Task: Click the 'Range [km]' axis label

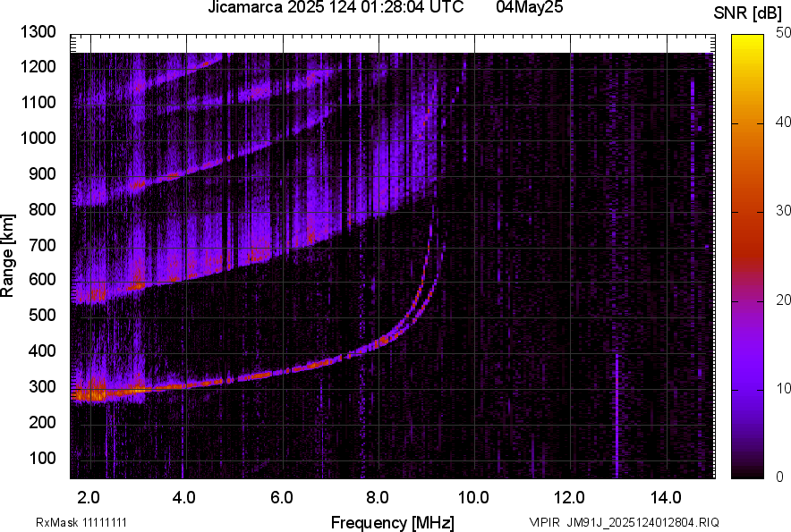Action: (x=7, y=255)
